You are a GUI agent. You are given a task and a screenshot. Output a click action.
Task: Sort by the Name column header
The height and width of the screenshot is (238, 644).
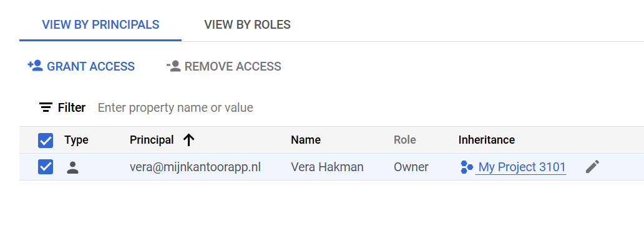point(306,140)
